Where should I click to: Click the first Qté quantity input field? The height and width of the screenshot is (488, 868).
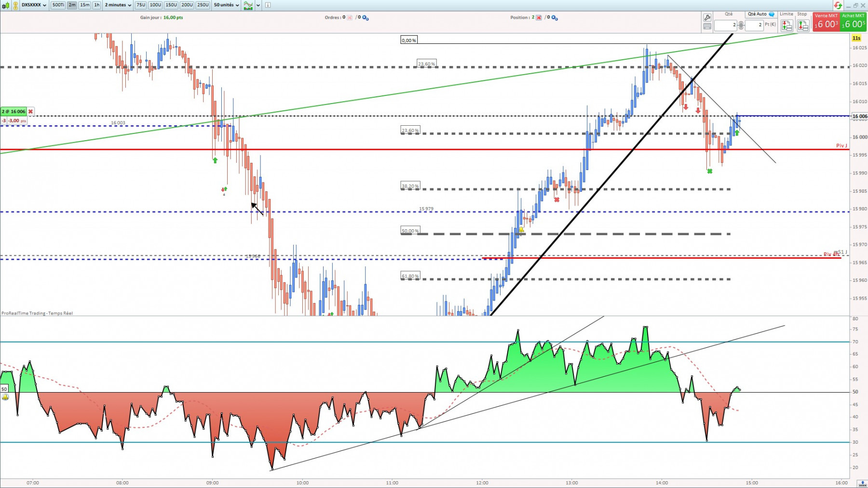point(726,25)
